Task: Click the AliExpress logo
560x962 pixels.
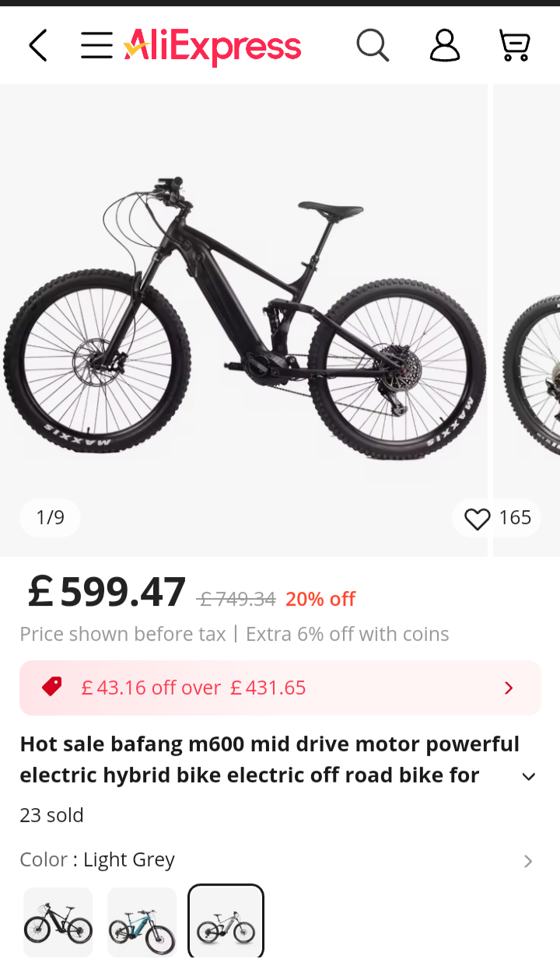Action: tap(212, 46)
